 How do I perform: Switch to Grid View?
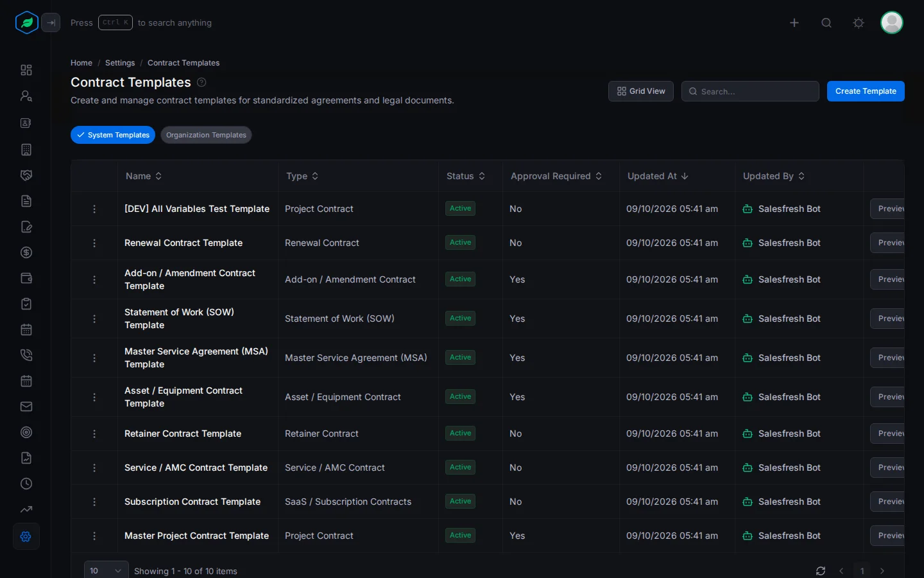pos(641,91)
